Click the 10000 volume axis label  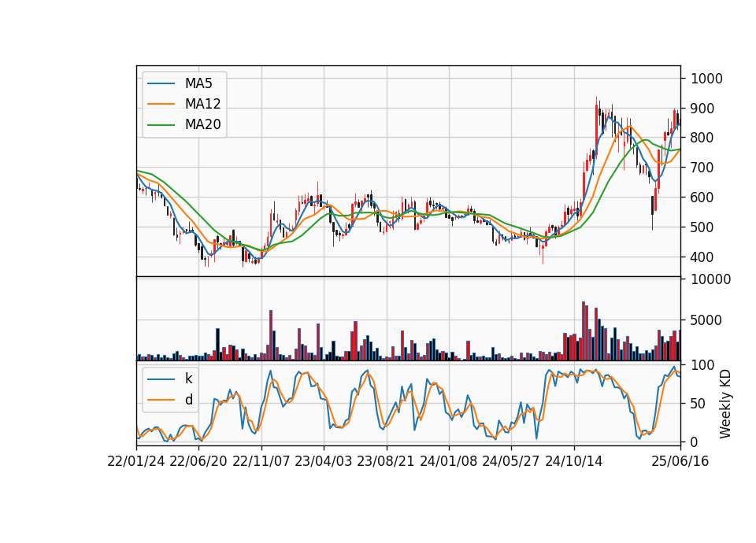click(x=710, y=279)
